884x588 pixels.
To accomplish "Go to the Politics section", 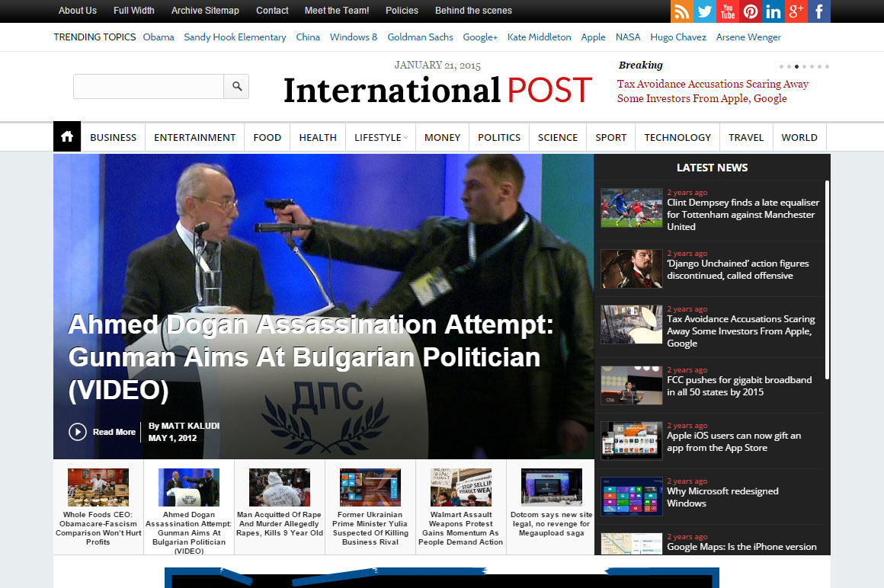I will 499,137.
